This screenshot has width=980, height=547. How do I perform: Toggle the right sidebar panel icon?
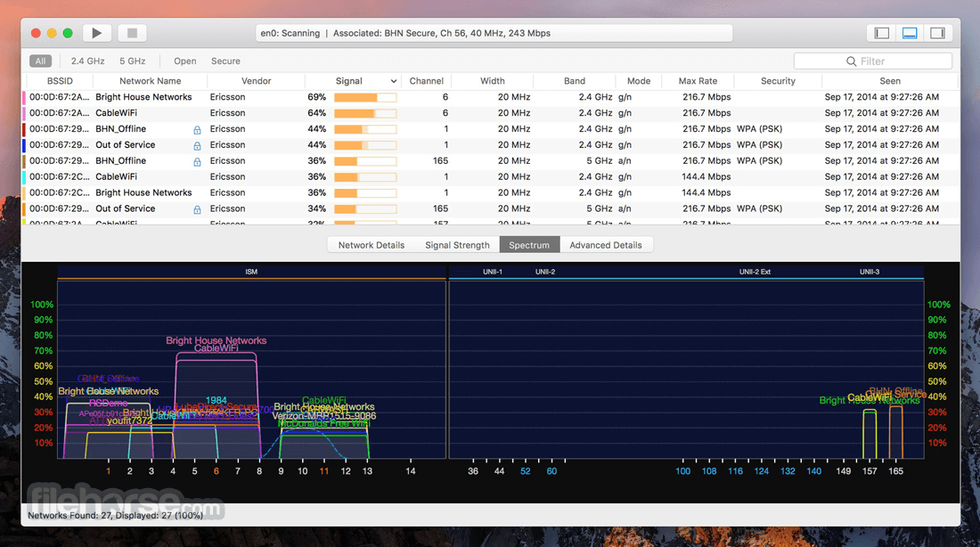click(x=937, y=33)
